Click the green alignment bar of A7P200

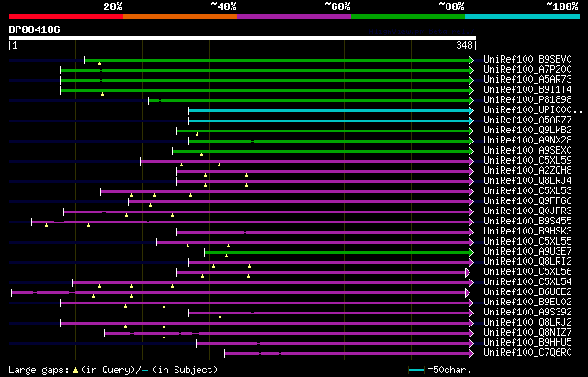point(265,70)
